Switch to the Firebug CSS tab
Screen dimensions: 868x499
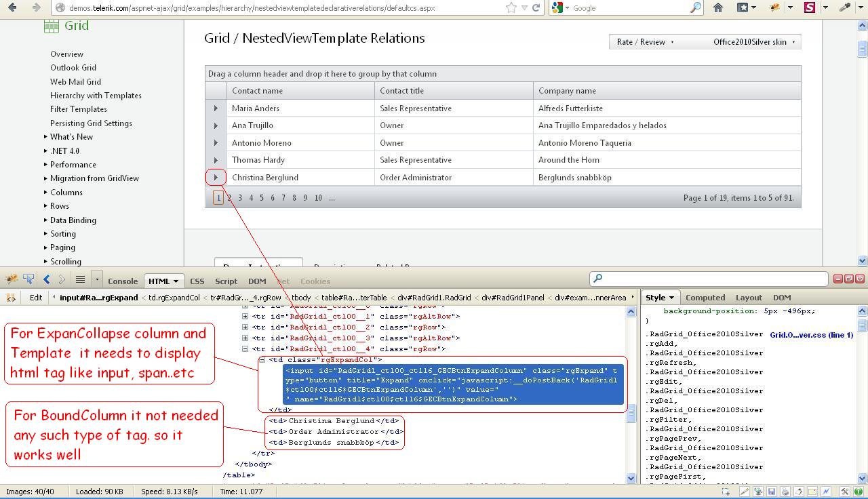coord(197,281)
